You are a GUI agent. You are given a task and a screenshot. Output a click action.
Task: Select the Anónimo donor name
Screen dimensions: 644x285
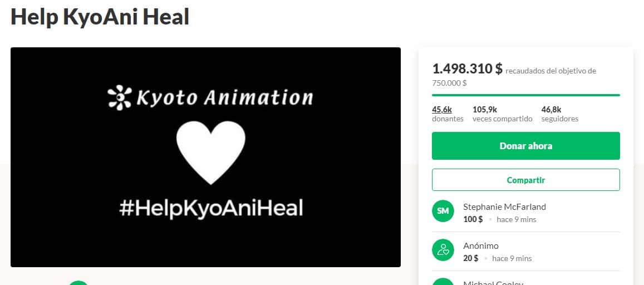tap(481, 245)
